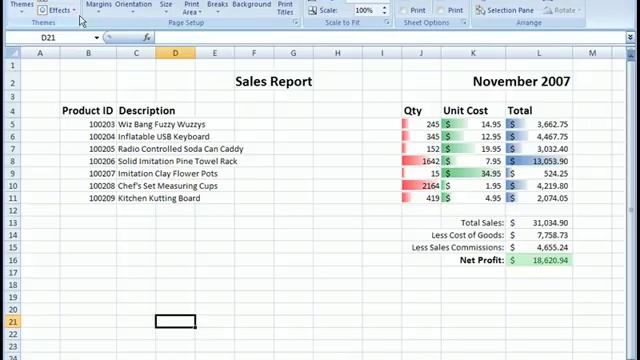Open the Page Setup dialog launcher
The image size is (640, 360).
[295, 22]
